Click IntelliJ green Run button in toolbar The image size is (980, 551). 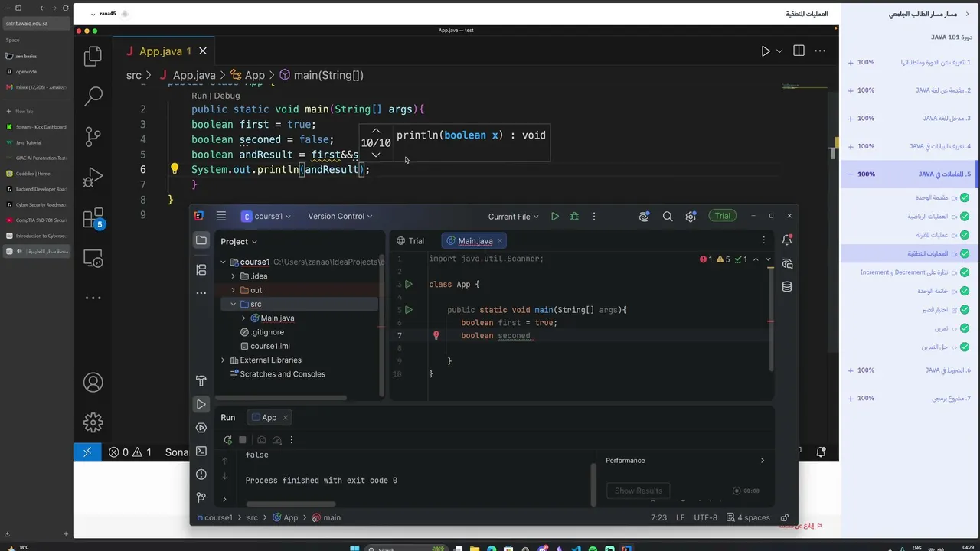point(555,217)
